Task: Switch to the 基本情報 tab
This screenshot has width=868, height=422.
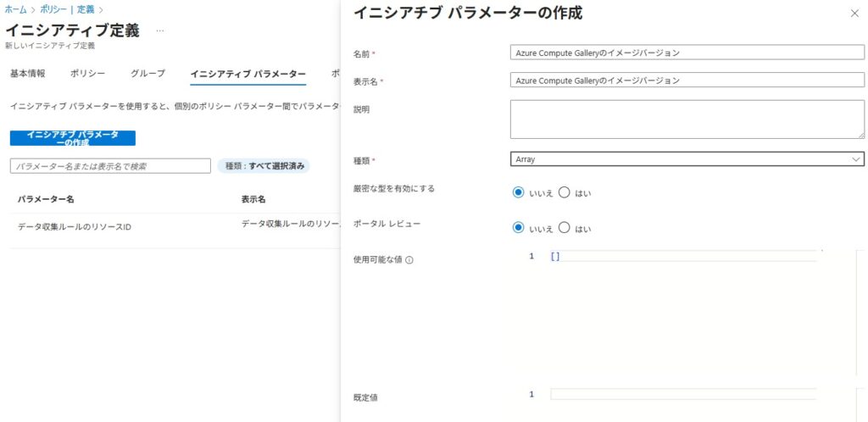Action: click(28, 74)
